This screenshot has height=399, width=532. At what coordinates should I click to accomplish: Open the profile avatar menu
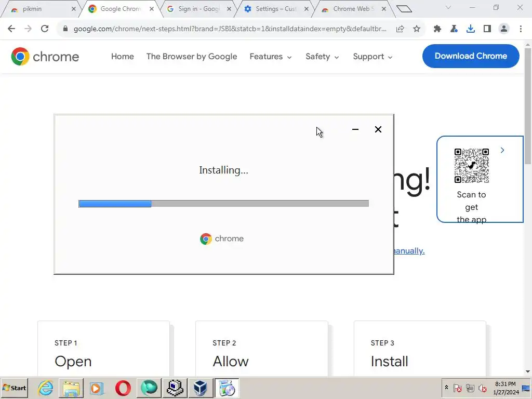coord(504,29)
